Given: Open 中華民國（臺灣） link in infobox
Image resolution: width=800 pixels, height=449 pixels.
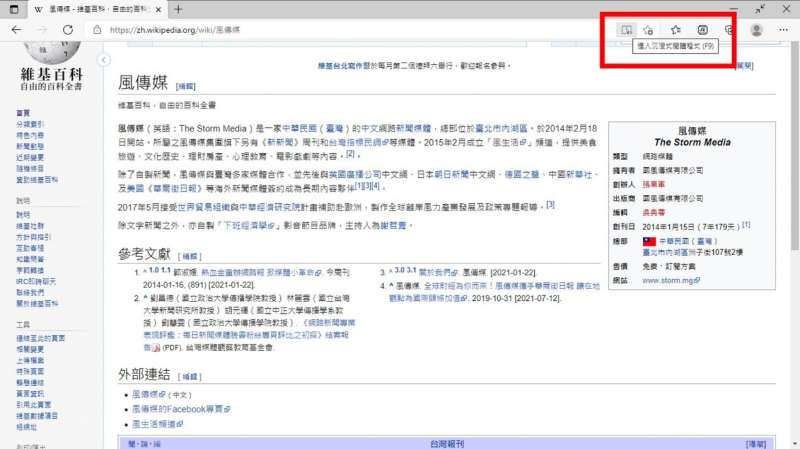Looking at the screenshot, I should (x=688, y=241).
